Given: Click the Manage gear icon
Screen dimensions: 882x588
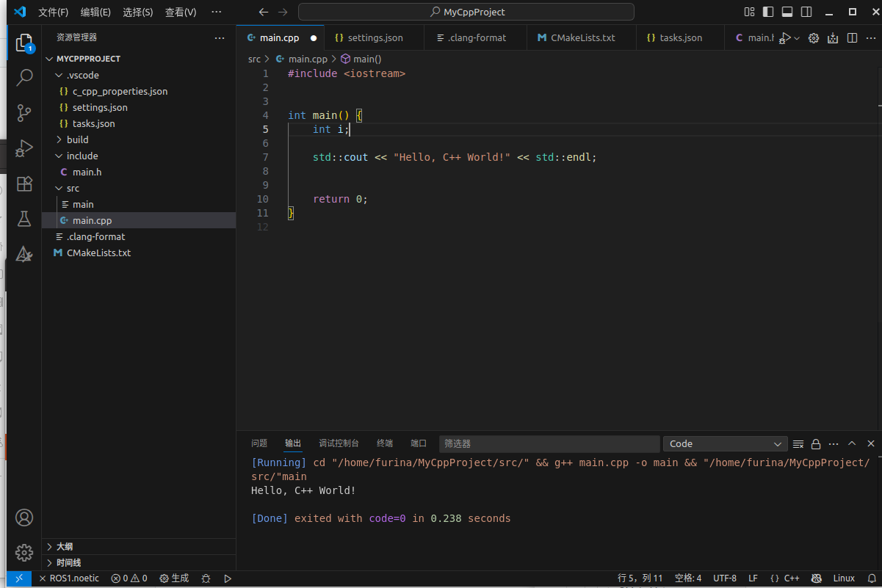Looking at the screenshot, I should coord(24,553).
